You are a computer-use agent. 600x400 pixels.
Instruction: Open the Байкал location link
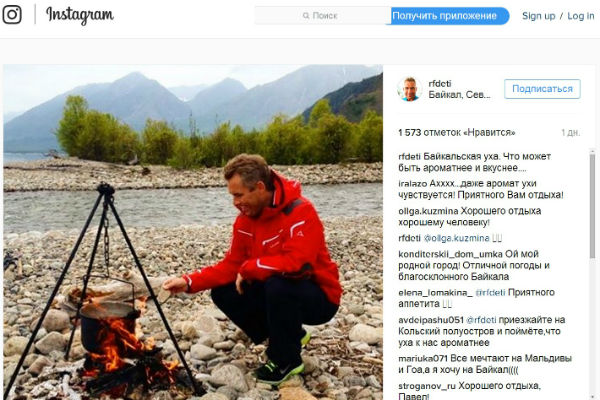point(460,95)
